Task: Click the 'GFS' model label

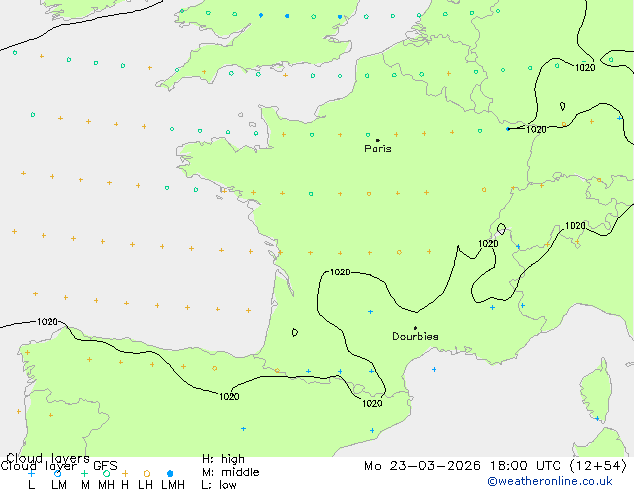Action: (105, 466)
